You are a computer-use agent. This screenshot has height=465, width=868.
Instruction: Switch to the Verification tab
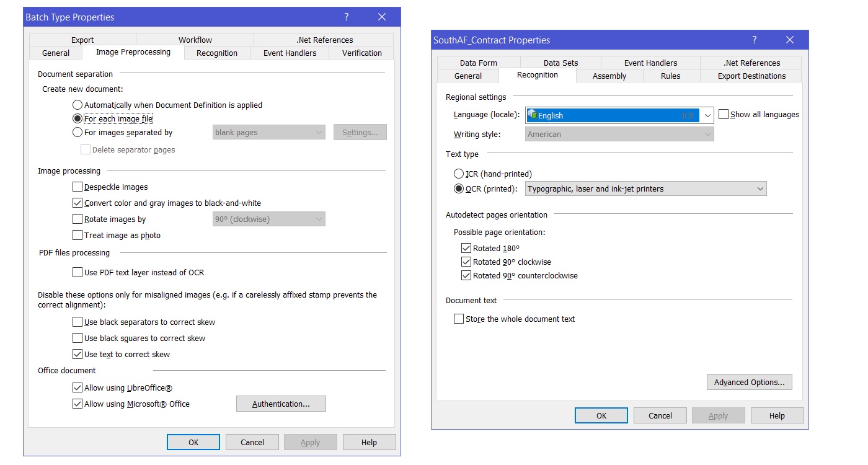(x=361, y=53)
